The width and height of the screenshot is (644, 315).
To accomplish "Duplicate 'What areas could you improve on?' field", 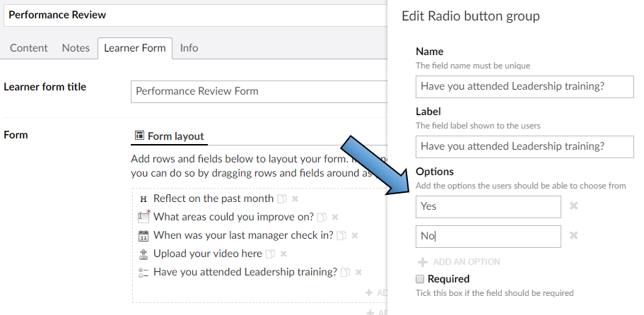I will click(322, 218).
